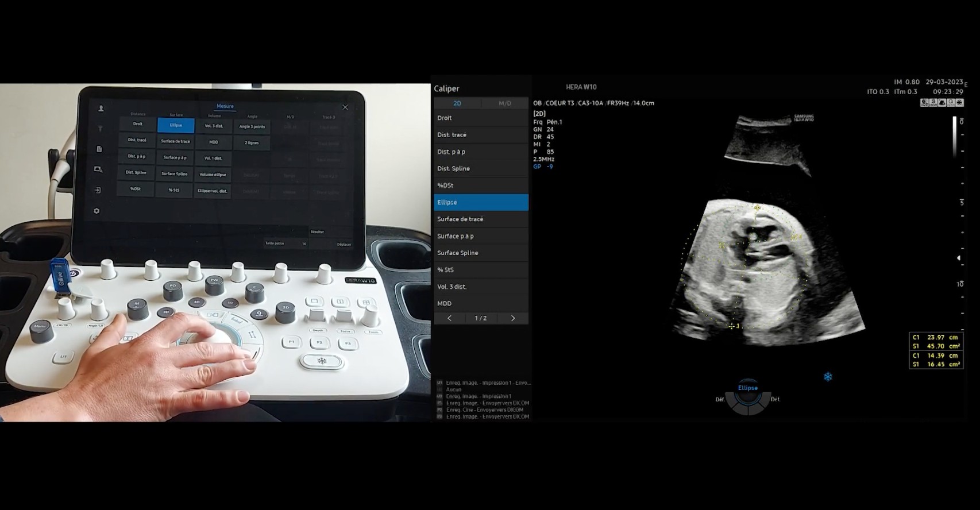
Task: Tap the Angle 3 points touchscreen button
Action: click(x=252, y=126)
